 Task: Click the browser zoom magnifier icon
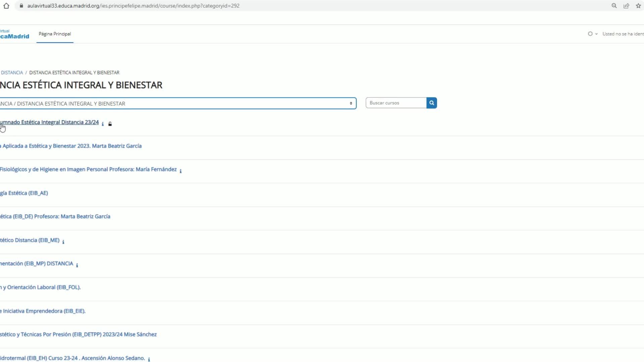(x=614, y=6)
